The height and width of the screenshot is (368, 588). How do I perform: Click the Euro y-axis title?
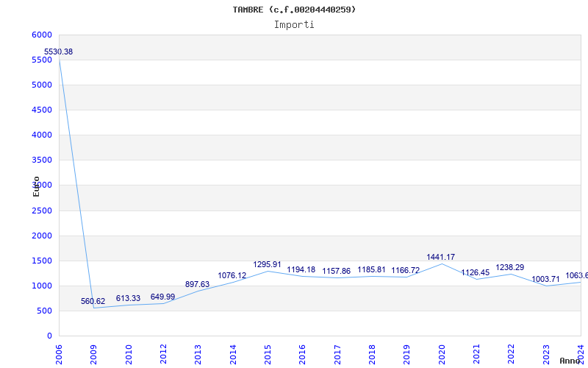tap(36, 186)
